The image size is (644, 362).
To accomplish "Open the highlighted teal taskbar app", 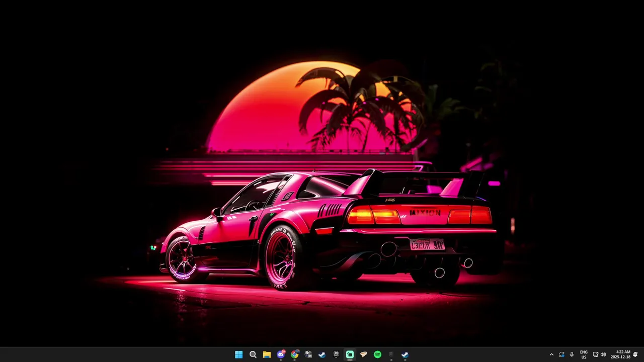I will click(350, 354).
